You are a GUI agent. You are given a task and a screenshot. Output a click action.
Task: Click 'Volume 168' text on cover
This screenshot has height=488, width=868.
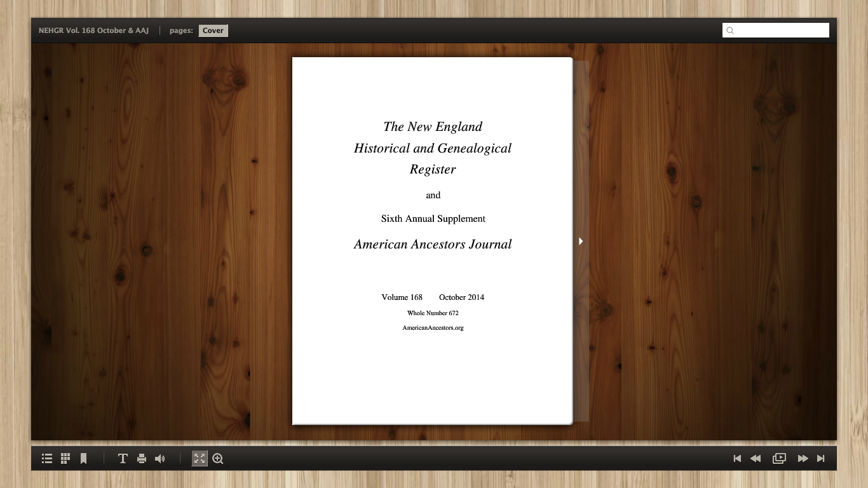(x=402, y=297)
